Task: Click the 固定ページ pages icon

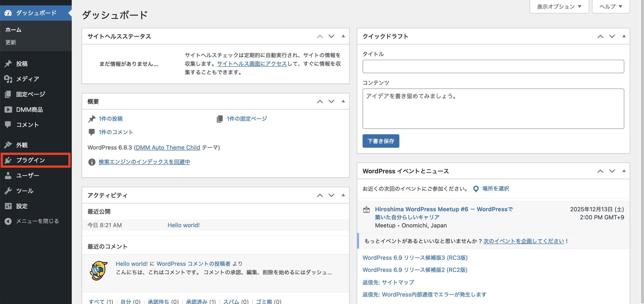Action: (x=8, y=94)
